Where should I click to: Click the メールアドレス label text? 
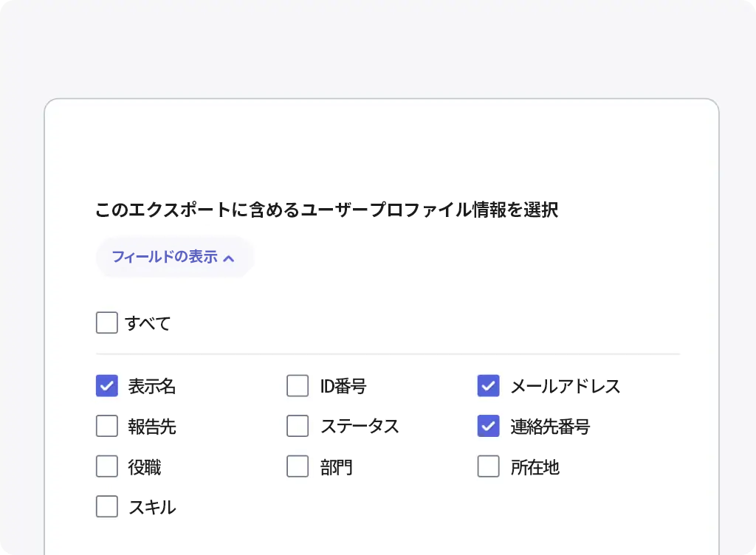[x=566, y=386]
